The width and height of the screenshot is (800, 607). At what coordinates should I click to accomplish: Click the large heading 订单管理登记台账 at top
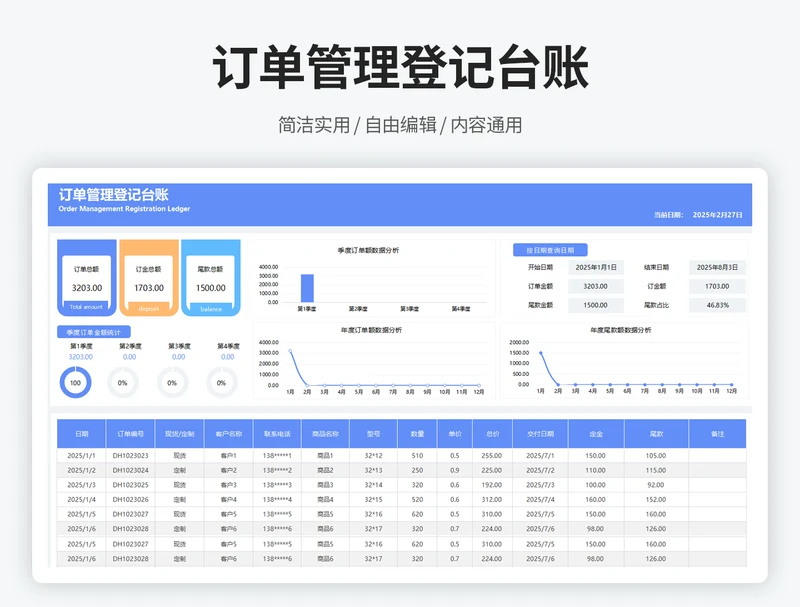click(401, 67)
